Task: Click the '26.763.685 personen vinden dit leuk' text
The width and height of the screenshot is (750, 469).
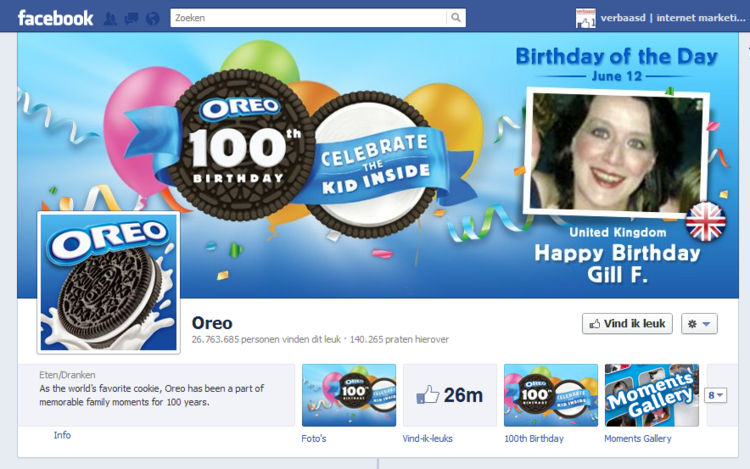Action: click(x=266, y=339)
